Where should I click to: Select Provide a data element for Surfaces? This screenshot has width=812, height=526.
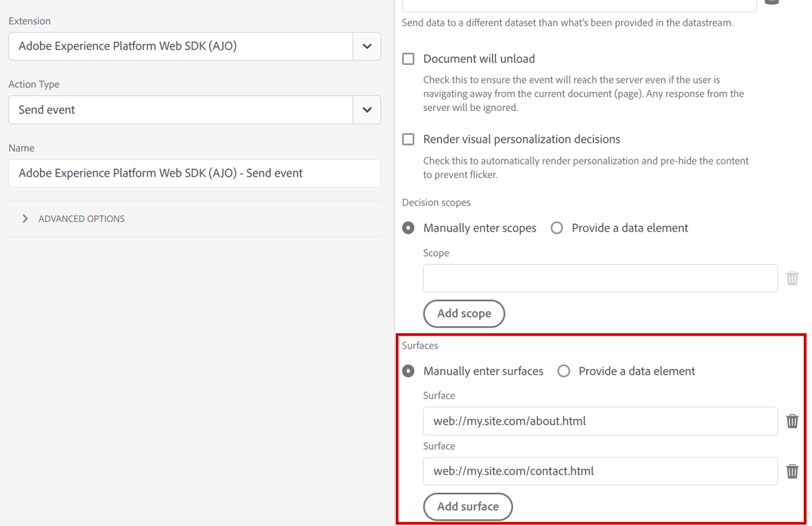(562, 371)
